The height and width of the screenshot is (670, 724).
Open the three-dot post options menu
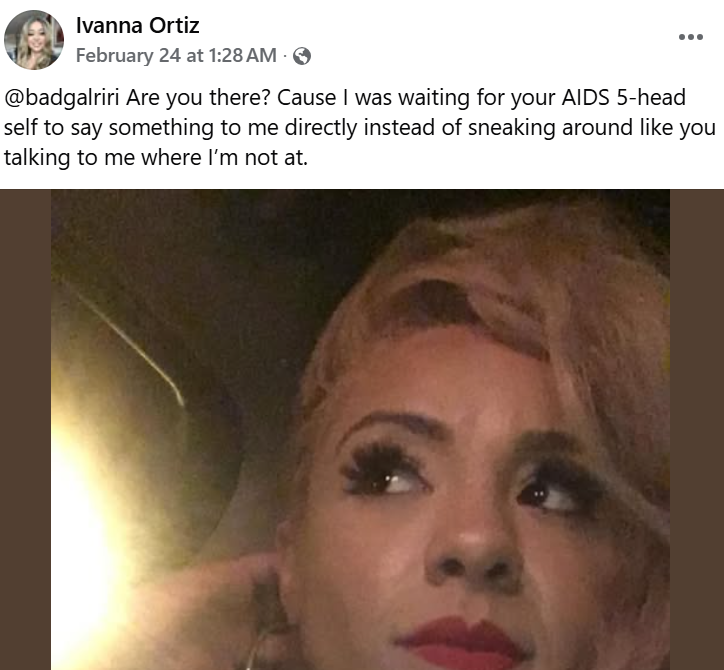pos(691,38)
